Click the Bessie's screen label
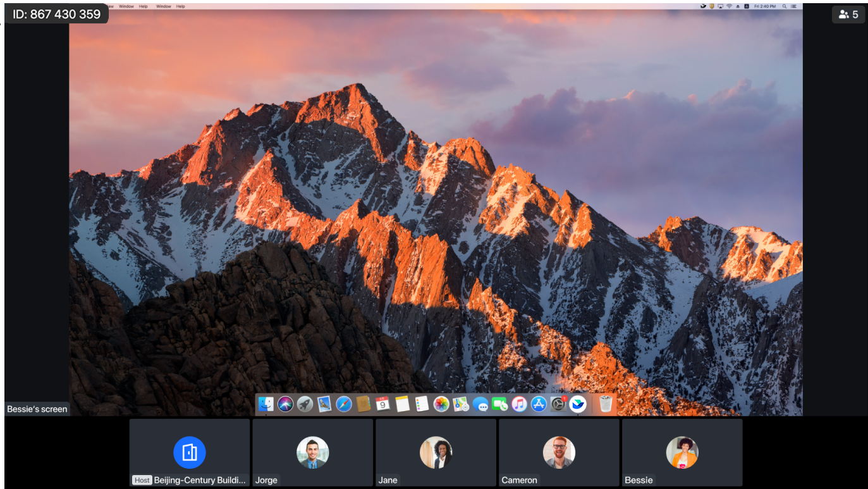 tap(37, 409)
